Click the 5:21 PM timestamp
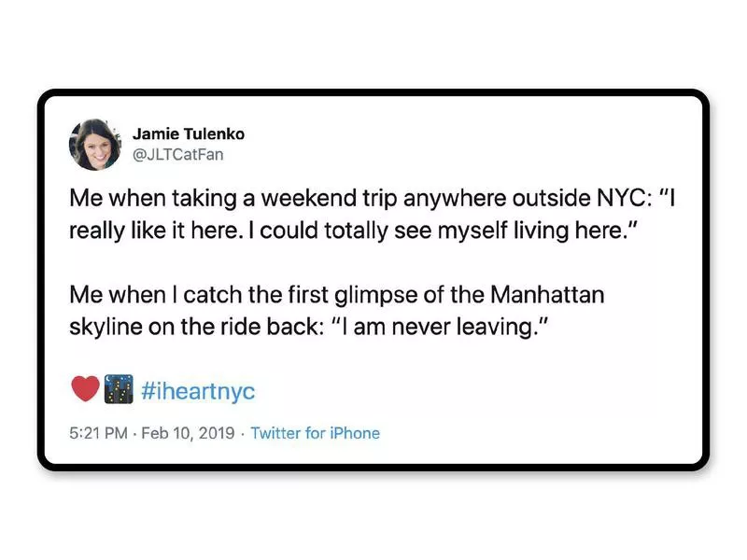 [x=100, y=433]
